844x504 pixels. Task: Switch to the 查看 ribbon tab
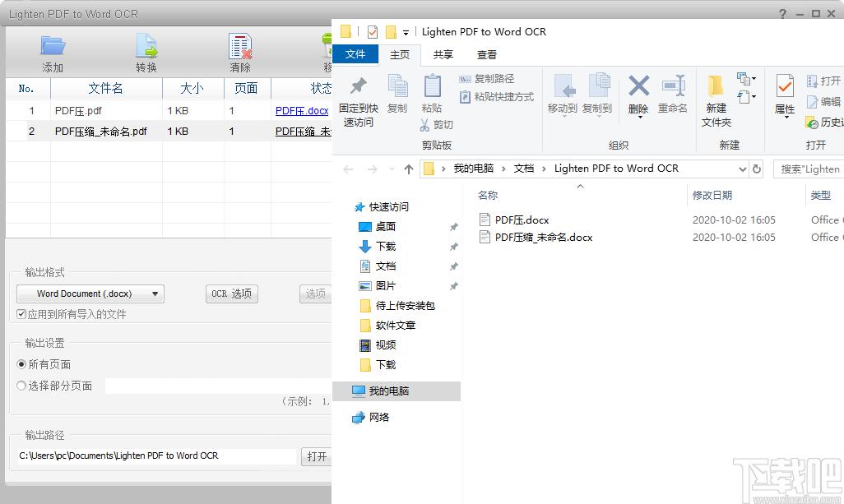tap(487, 55)
